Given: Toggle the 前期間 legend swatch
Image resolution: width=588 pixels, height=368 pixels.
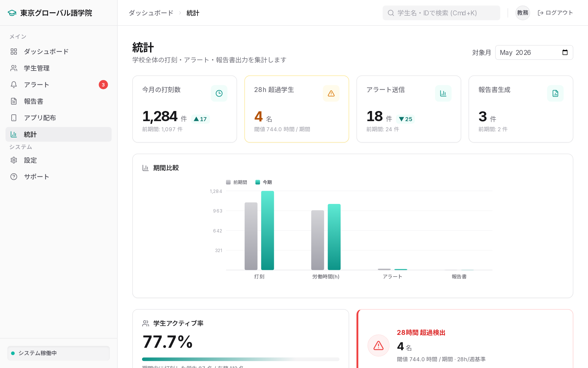Looking at the screenshot, I should tap(228, 182).
